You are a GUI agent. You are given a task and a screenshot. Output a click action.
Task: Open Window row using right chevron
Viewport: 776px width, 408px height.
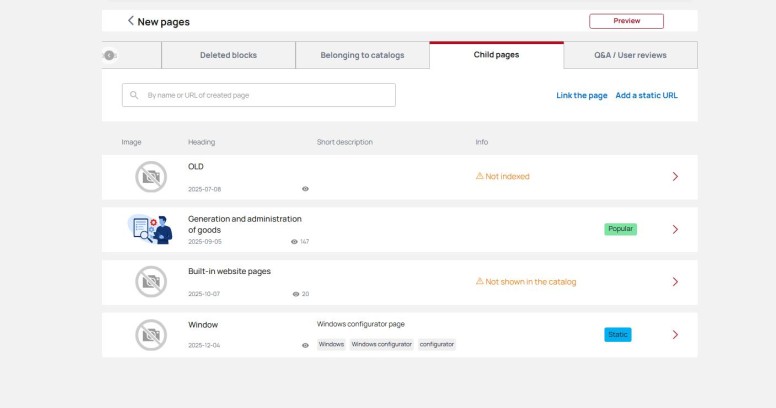[675, 335]
